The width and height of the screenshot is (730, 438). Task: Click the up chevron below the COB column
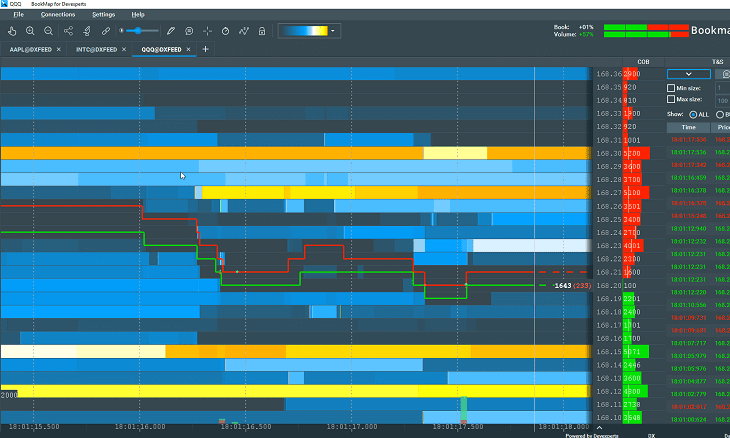click(599, 428)
